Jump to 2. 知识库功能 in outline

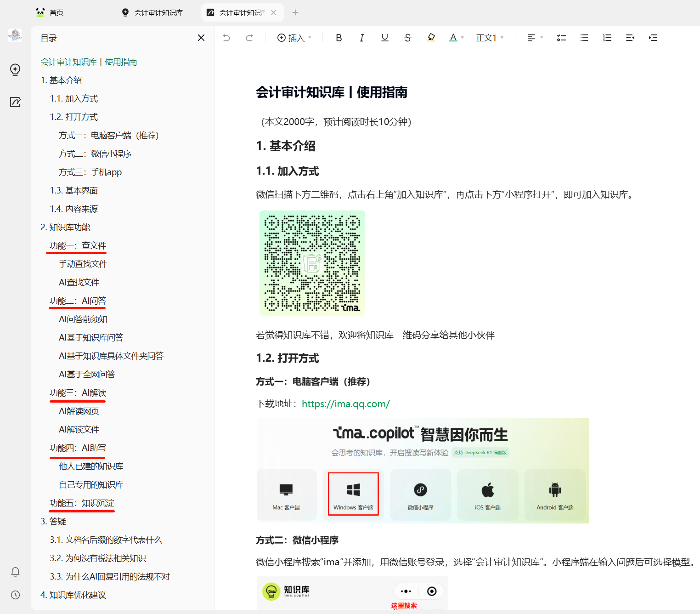pyautogui.click(x=65, y=227)
